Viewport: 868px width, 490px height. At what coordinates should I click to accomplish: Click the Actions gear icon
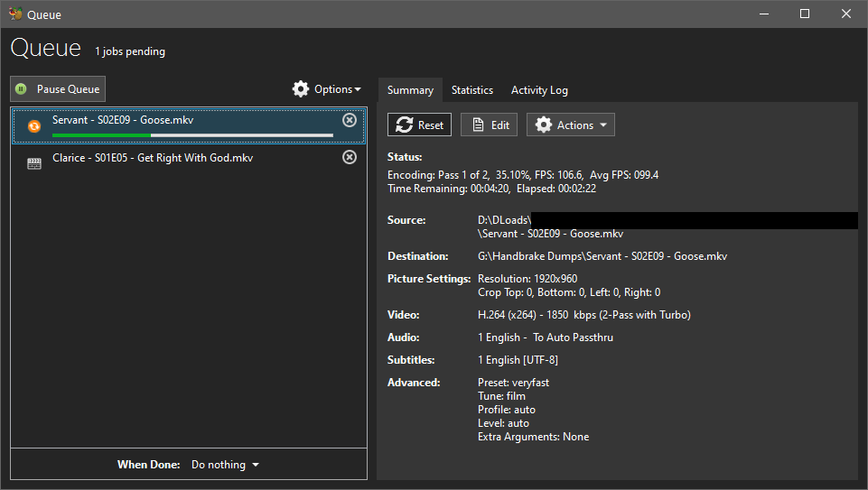(544, 125)
